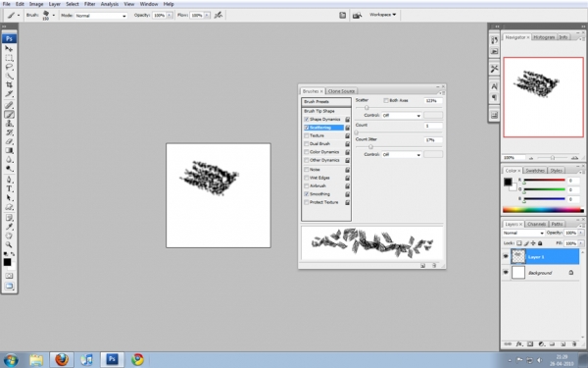This screenshot has width=588, height=368.
Task: Toggle the Shape Dynamics checkbox
Action: pyautogui.click(x=307, y=119)
